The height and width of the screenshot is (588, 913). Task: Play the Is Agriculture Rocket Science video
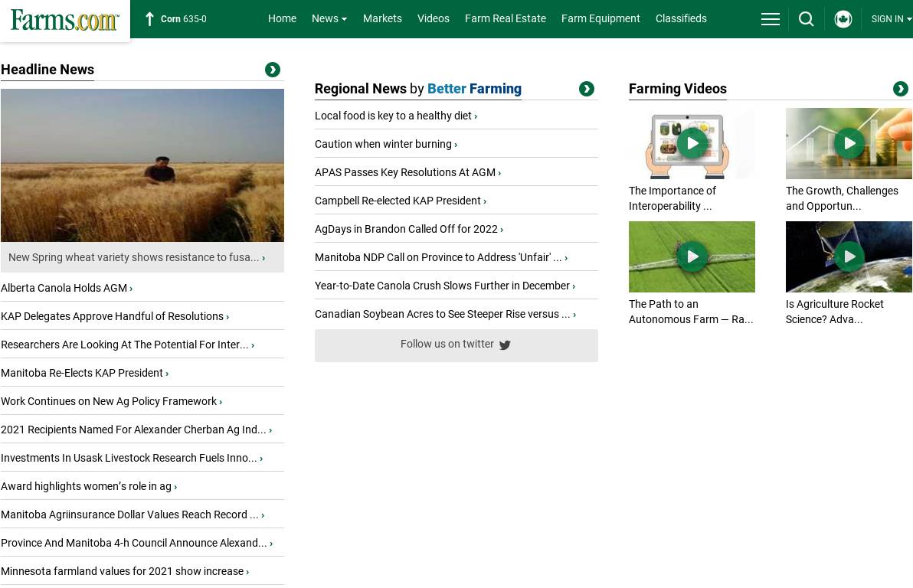point(849,256)
